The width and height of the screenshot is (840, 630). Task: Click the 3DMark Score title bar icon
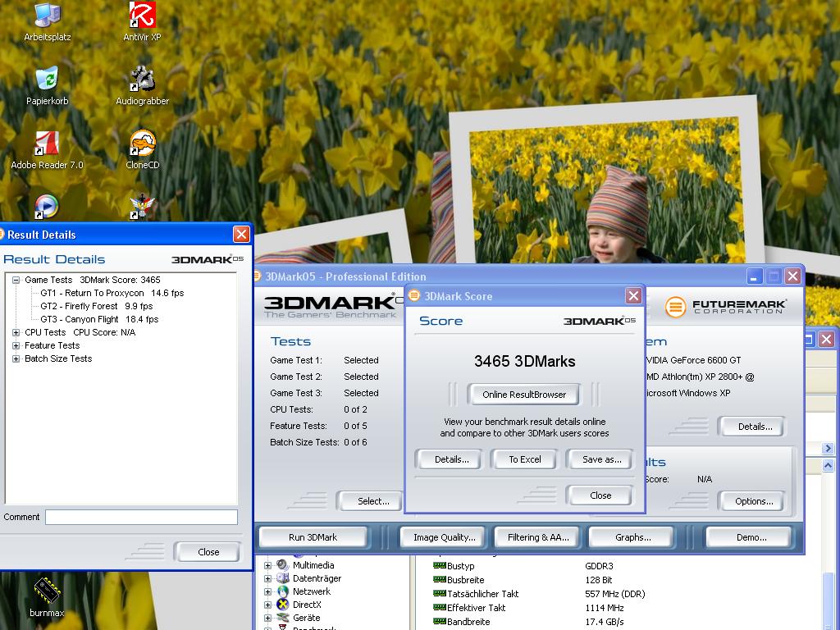point(414,295)
